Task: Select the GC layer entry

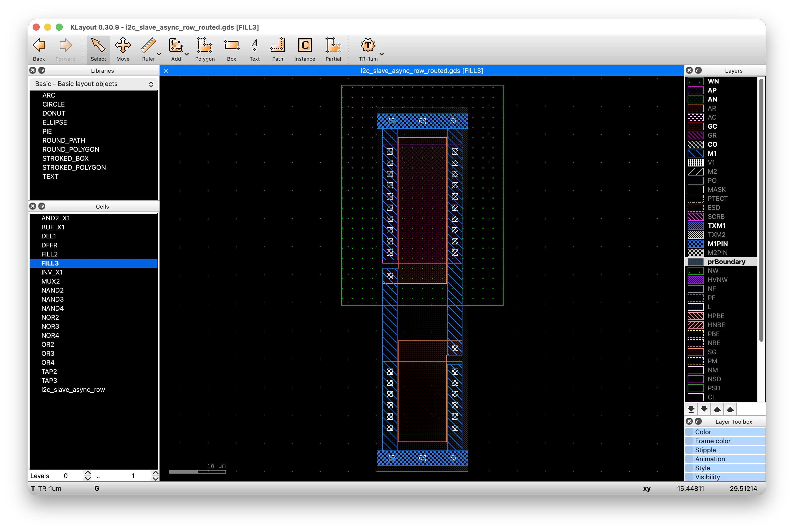Action: pos(721,127)
